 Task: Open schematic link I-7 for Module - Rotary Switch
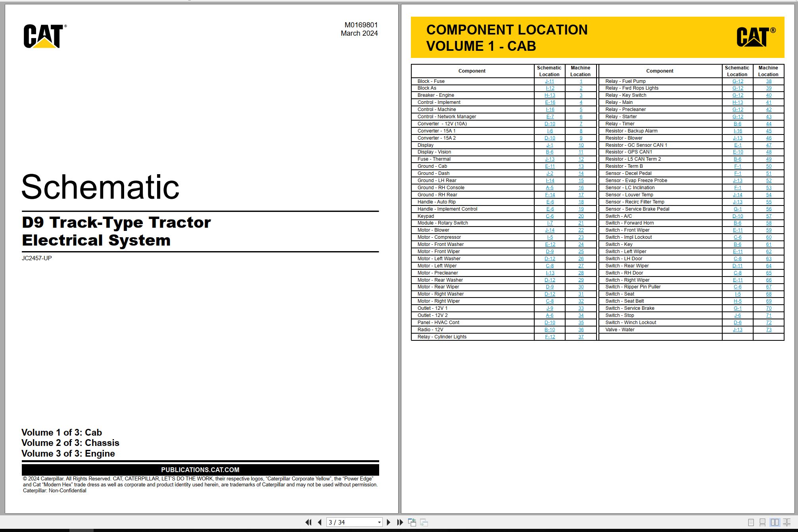click(550, 223)
